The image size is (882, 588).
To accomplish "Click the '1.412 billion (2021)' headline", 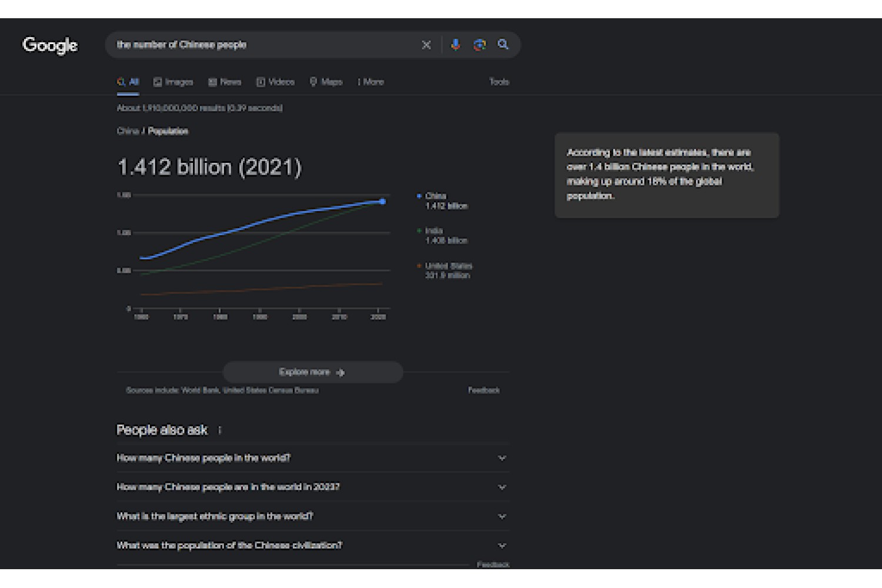I will click(209, 167).
